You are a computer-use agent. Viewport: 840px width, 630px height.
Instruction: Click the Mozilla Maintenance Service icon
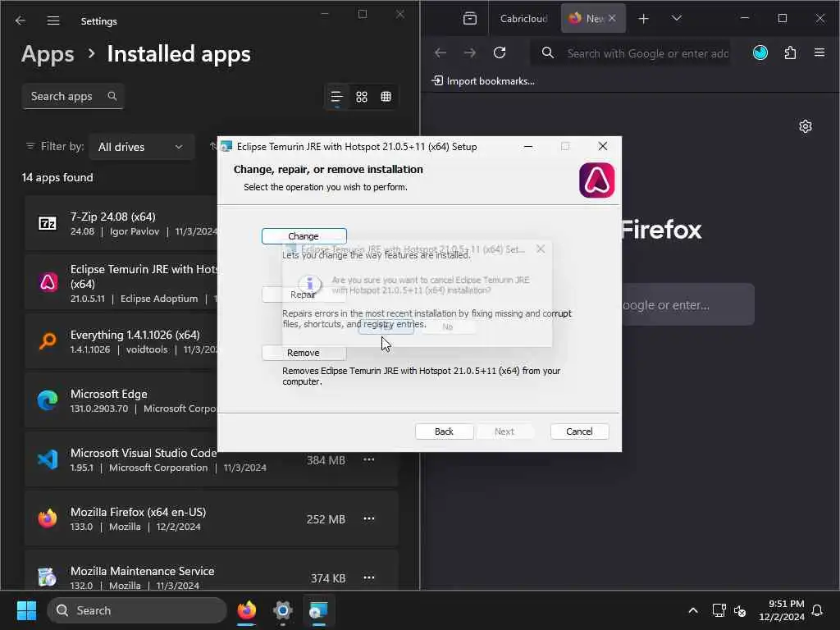(48, 577)
